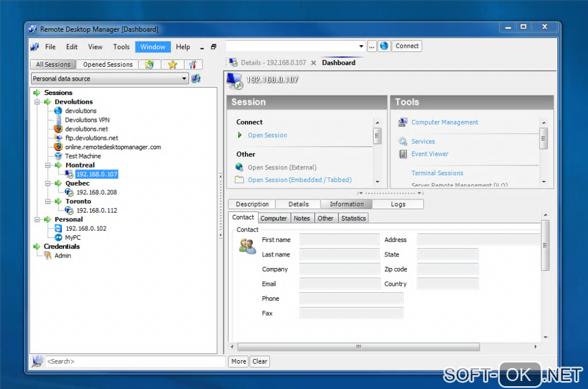The image size is (588, 389).
Task: Open the Tools menu
Action: (121, 47)
